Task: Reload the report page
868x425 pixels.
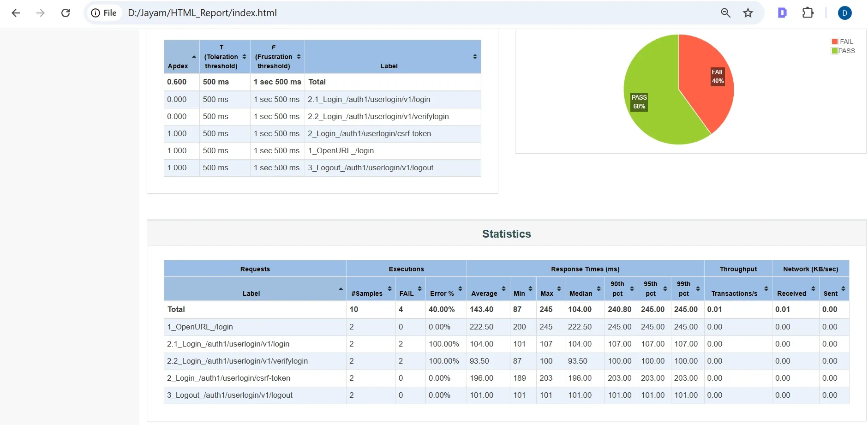Action: click(66, 13)
